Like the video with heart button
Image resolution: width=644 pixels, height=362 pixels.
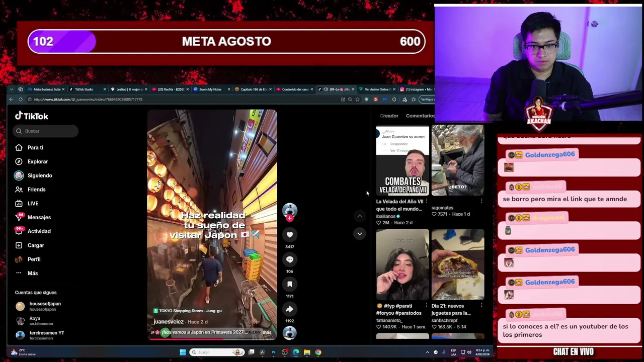point(289,235)
